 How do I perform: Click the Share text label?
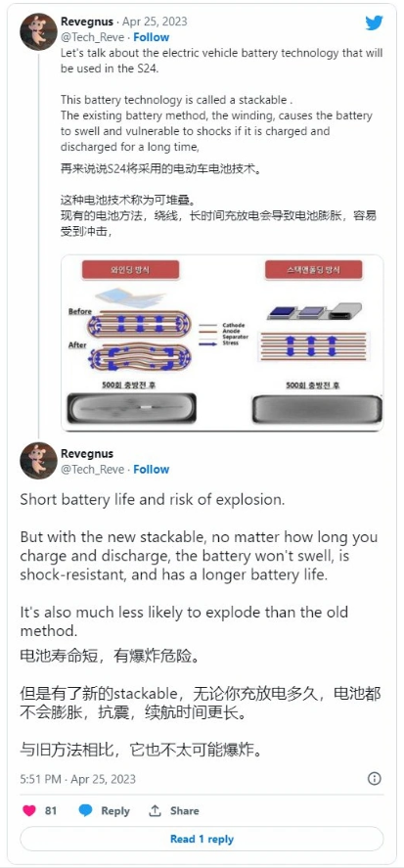[x=184, y=810]
